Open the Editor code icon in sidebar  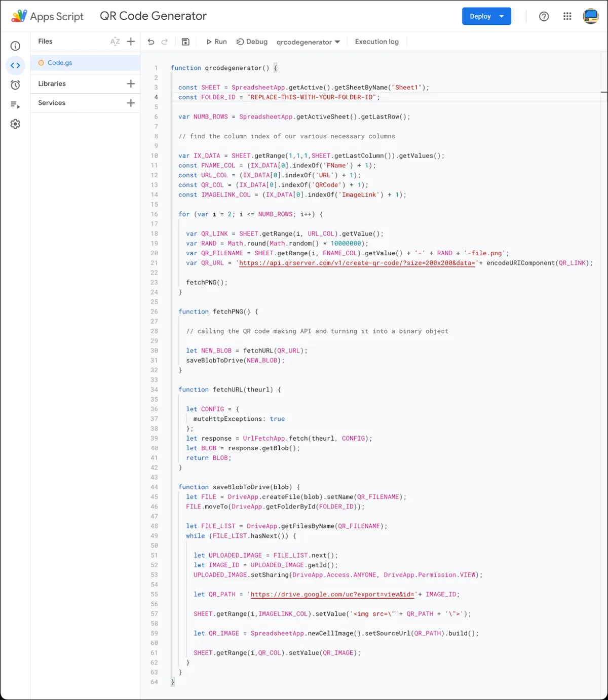coord(16,65)
